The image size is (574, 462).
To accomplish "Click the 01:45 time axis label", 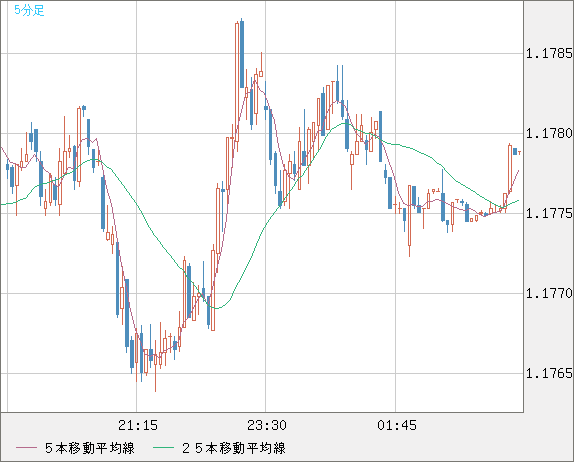I will click(397, 425).
